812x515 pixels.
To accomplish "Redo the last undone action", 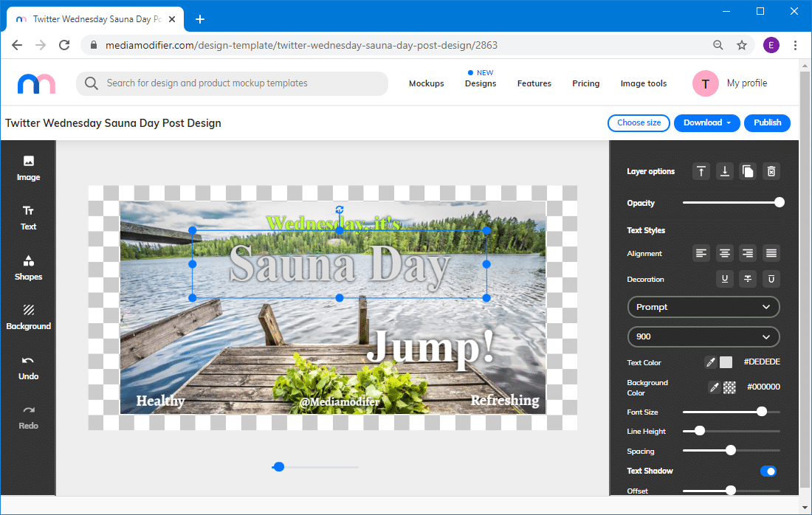I will (x=29, y=417).
